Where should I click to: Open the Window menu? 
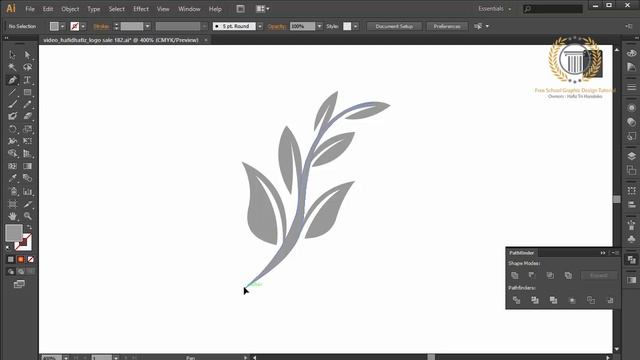coord(189,9)
